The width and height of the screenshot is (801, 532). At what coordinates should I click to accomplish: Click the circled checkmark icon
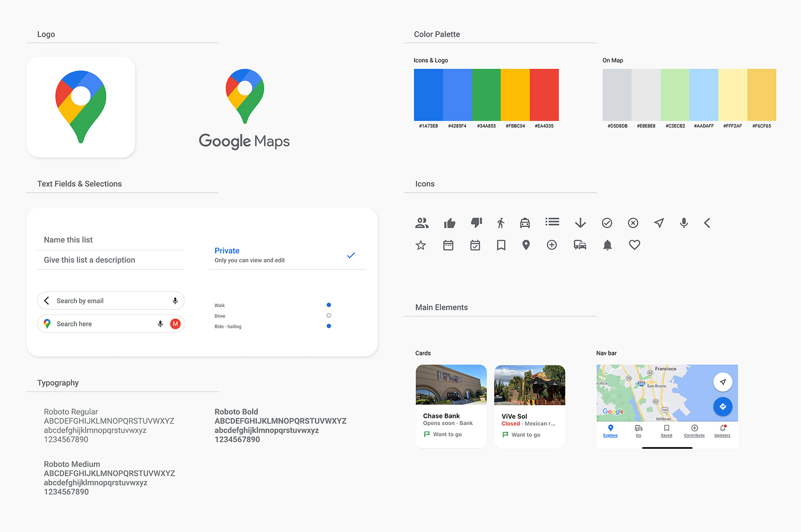(607, 223)
